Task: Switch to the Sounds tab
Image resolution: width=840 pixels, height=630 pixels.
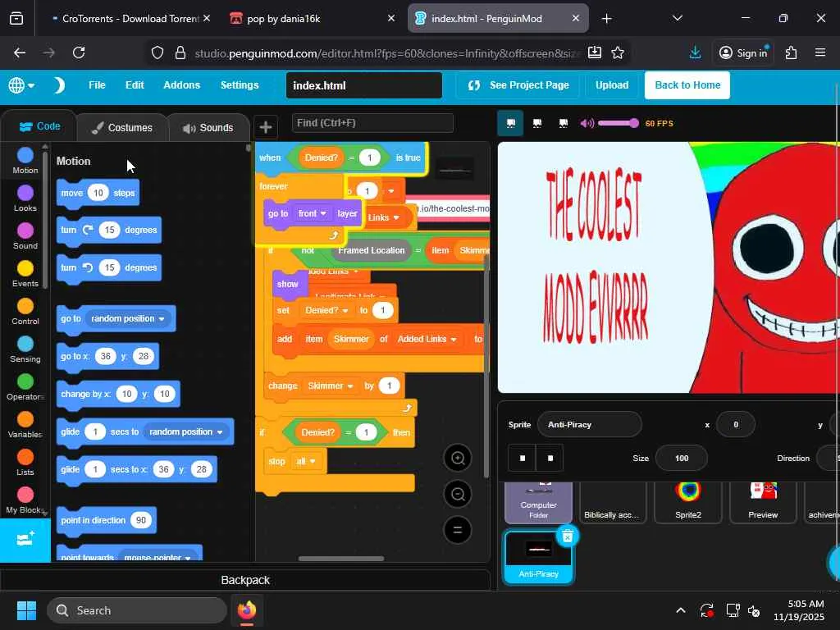Action: coord(208,127)
